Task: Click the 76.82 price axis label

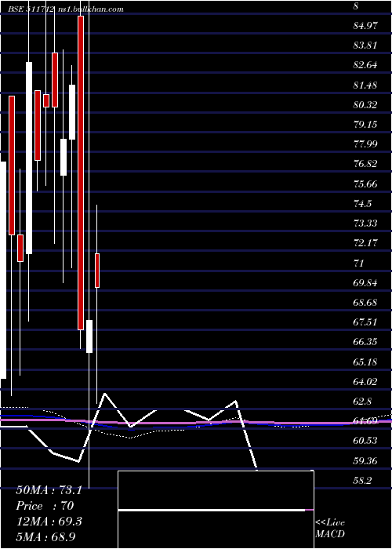Action: (x=365, y=164)
